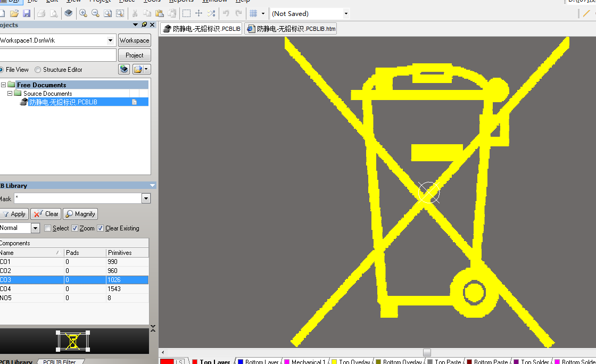Image resolution: width=596 pixels, height=364 pixels.
Task: Zoom out using the magnifier minus icon
Action: coord(95,14)
